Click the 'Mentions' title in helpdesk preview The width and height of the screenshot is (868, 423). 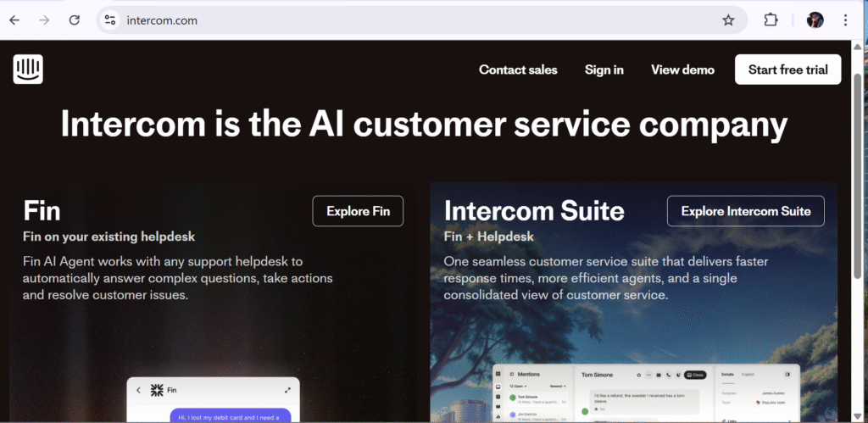[529, 375]
